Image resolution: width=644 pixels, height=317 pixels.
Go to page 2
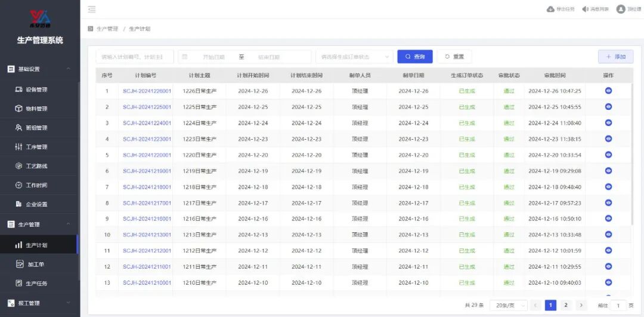coord(565,305)
